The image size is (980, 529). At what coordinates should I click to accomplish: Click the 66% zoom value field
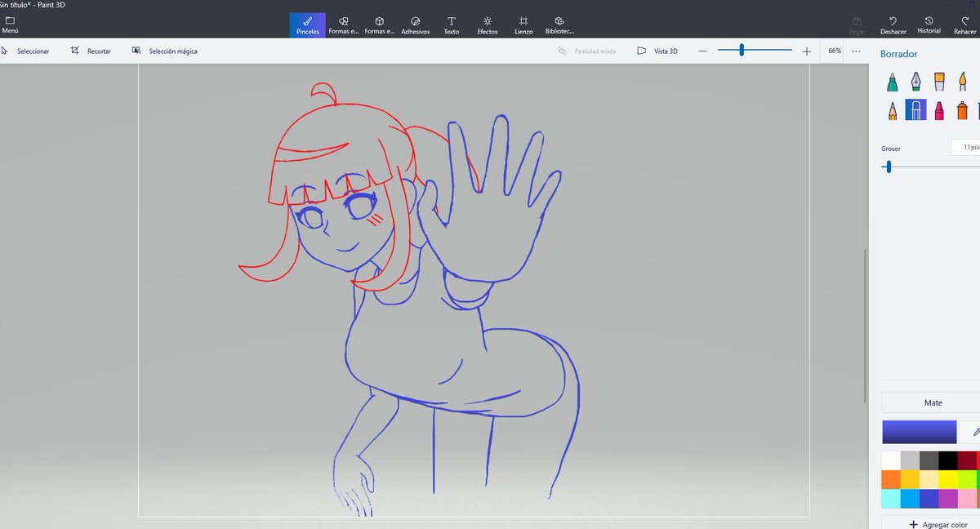pyautogui.click(x=834, y=51)
